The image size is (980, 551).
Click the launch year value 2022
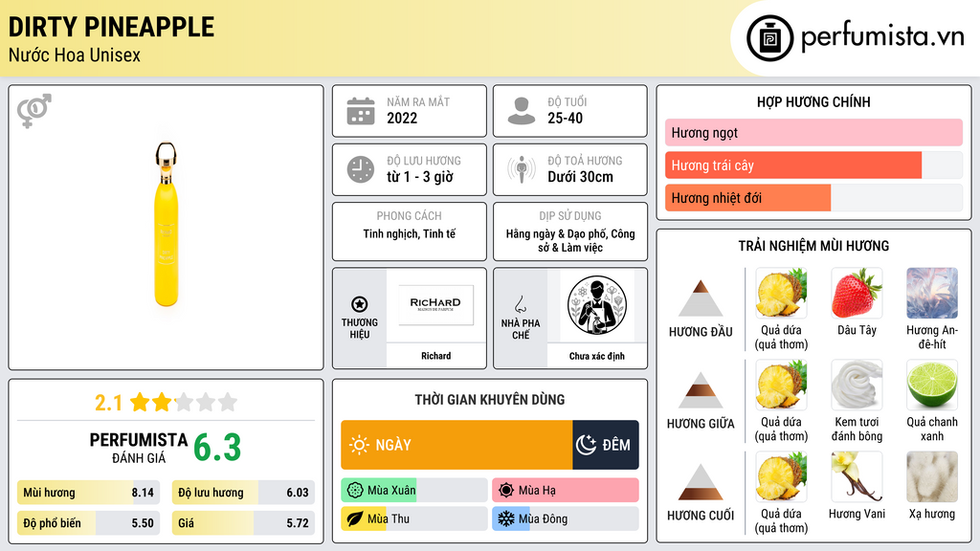(402, 118)
